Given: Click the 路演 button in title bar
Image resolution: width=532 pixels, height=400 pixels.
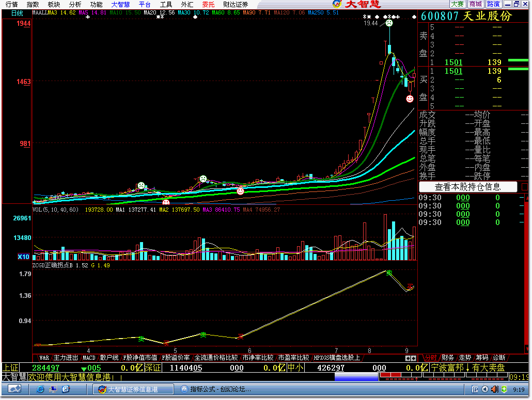Looking at the screenshot, I should pyautogui.click(x=493, y=4).
